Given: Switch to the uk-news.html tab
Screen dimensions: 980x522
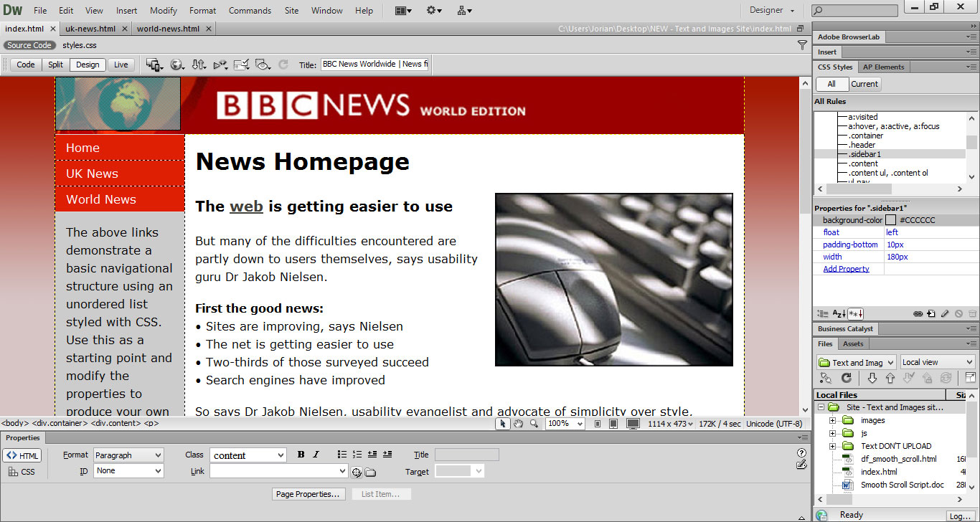Looking at the screenshot, I should pos(90,29).
